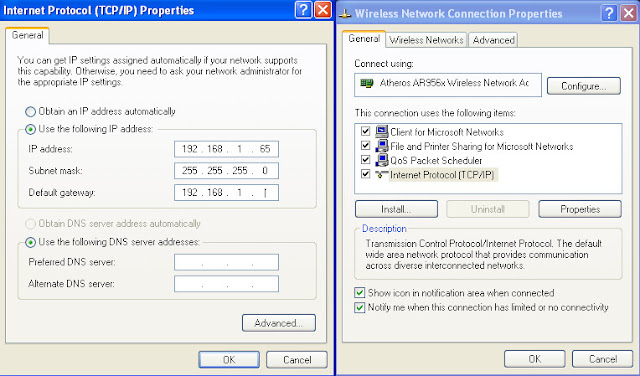This screenshot has height=376, width=640.
Task: Click the Default gateway field
Action: [x=227, y=192]
